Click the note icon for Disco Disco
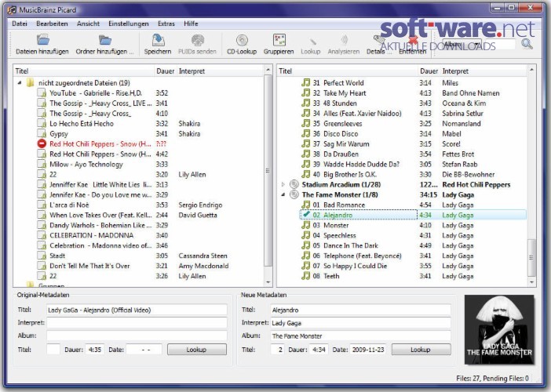 pos(306,133)
